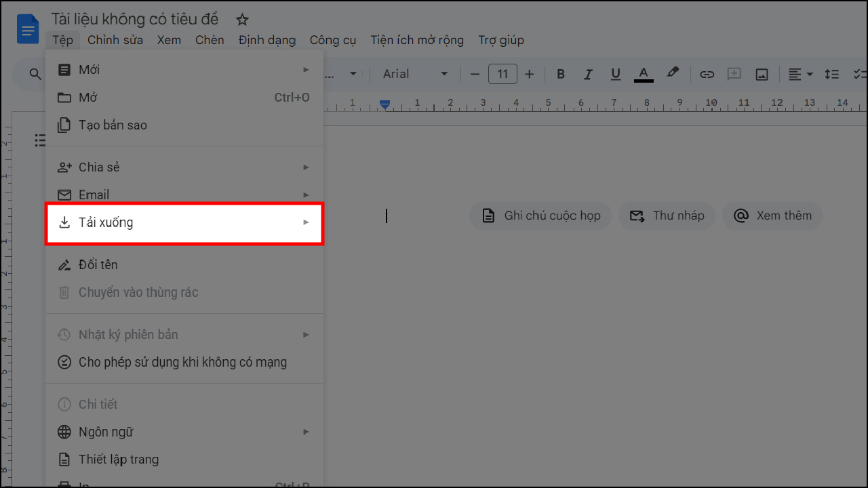
Task: Star the document next to its title
Action: pos(242,19)
